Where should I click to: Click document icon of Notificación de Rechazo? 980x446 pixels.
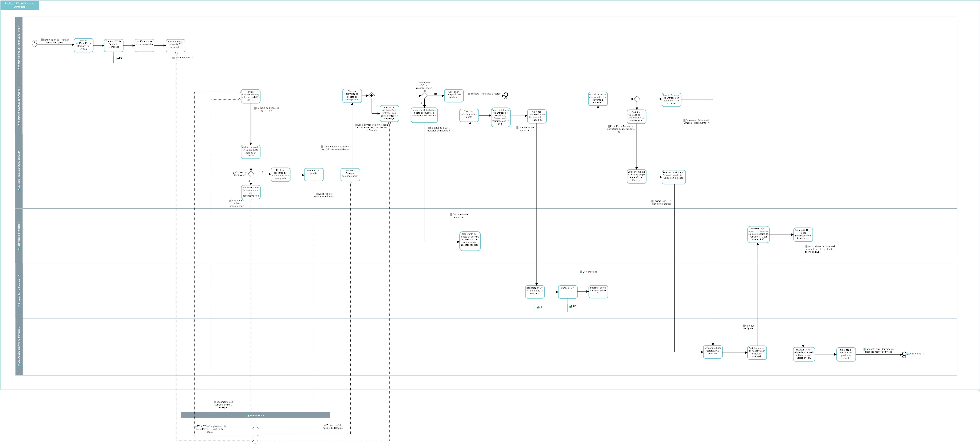tap(42, 40)
